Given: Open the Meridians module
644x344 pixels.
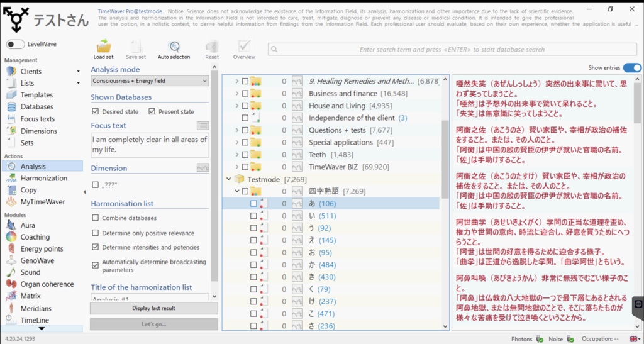Looking at the screenshot, I should (x=36, y=308).
